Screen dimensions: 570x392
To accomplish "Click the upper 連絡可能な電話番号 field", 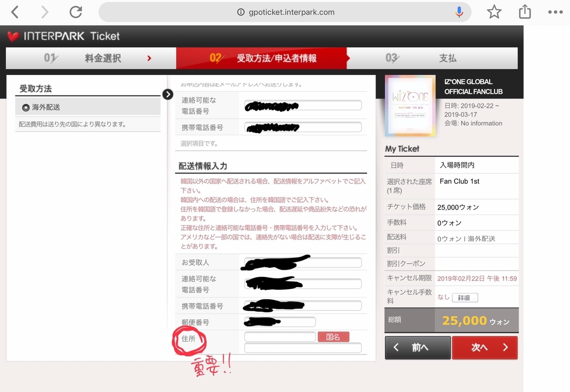I will click(x=303, y=105).
